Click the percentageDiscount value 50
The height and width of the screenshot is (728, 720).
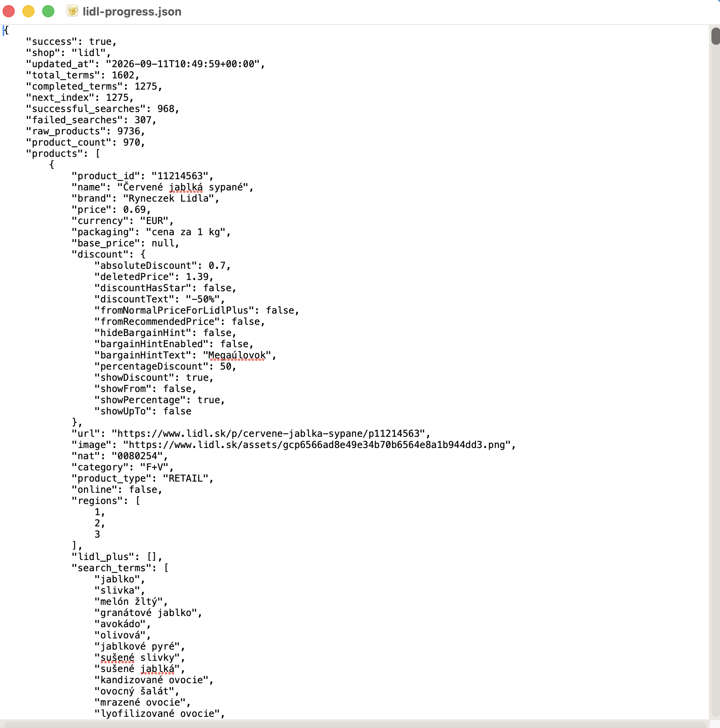(226, 367)
